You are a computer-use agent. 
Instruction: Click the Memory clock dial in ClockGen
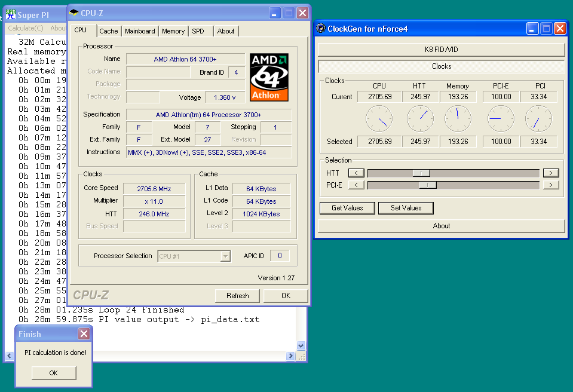tap(458, 119)
